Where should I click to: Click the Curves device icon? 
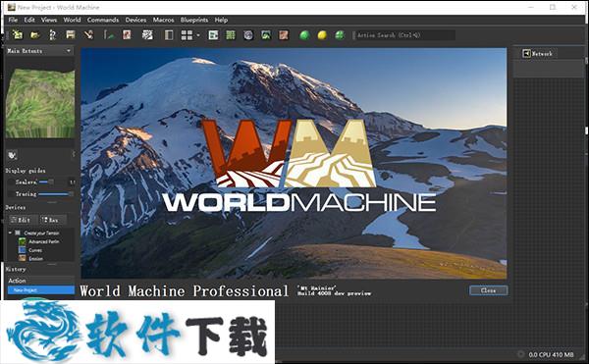tap(23, 250)
